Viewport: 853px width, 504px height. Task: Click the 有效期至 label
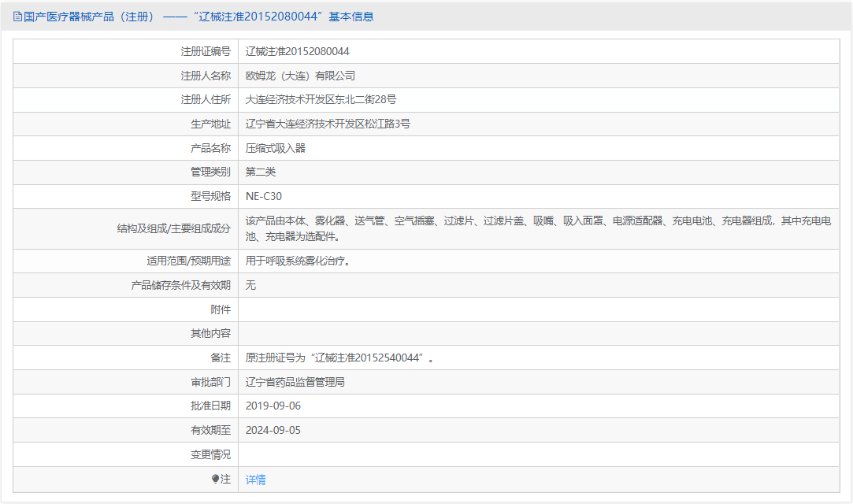210,430
